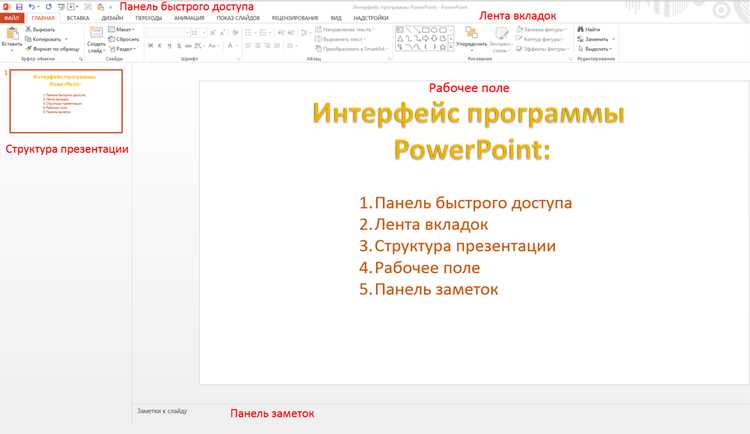Click the justify text icon

277,46
